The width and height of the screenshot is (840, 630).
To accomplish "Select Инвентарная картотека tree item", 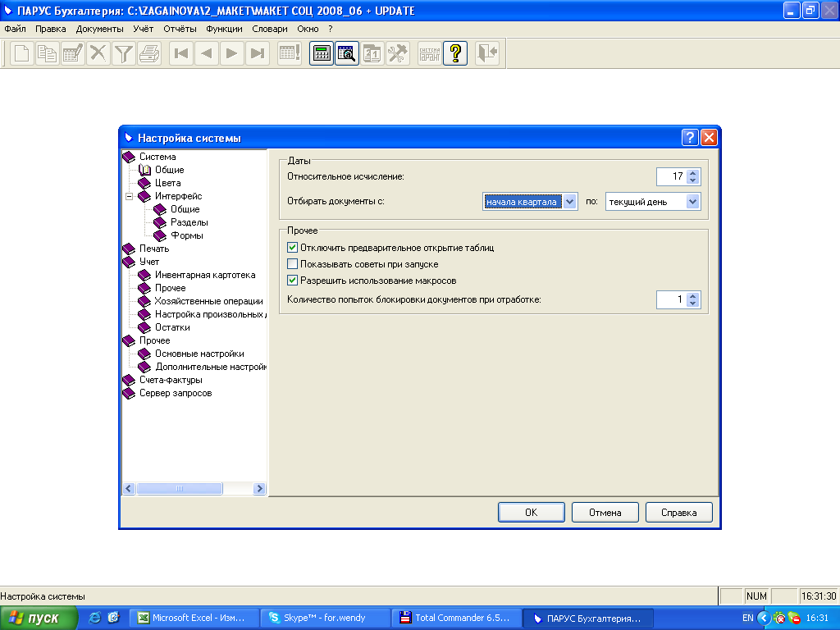I will pyautogui.click(x=205, y=275).
